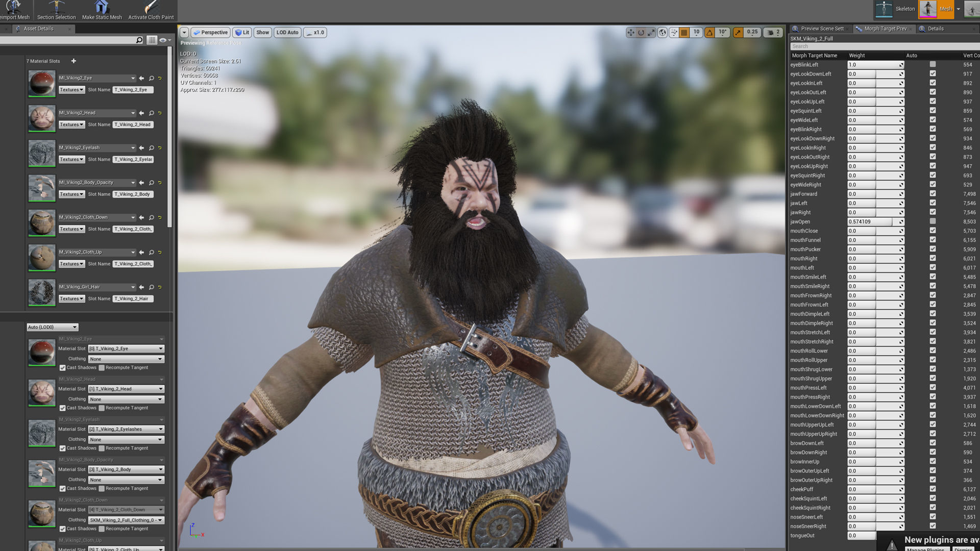Open Material Slot dropdown T_Viking_2_Eyelashes
Viewport: 980px width, 551px height.
(x=126, y=429)
